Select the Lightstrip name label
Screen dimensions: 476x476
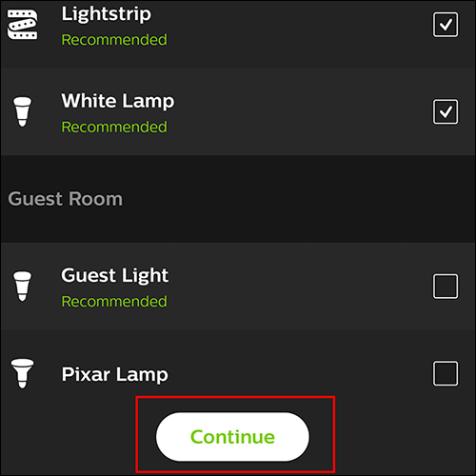(107, 14)
